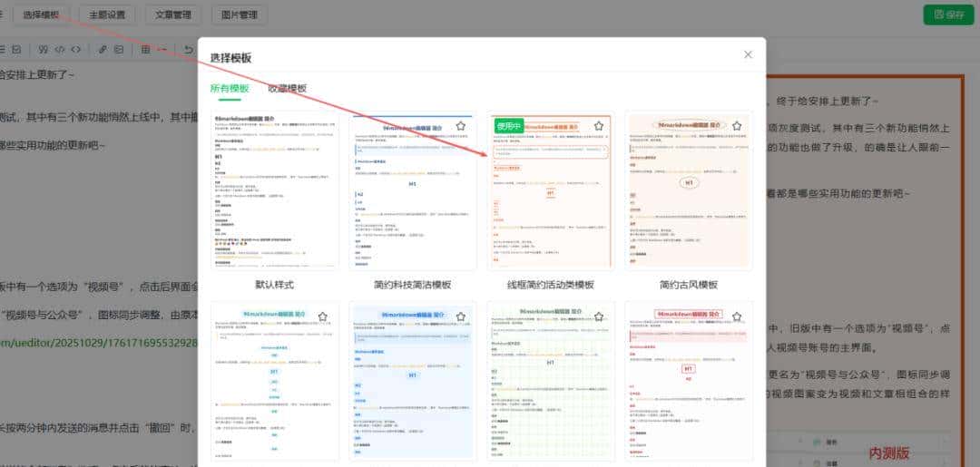Click the 简约古风模板 label
This screenshot has width=980, height=467.
click(x=689, y=285)
